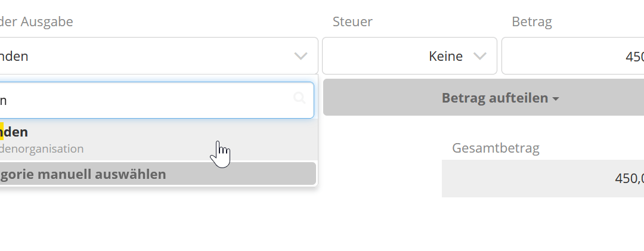
Task: Click the small caret next to Betrag aufteilen
Action: [x=556, y=99]
